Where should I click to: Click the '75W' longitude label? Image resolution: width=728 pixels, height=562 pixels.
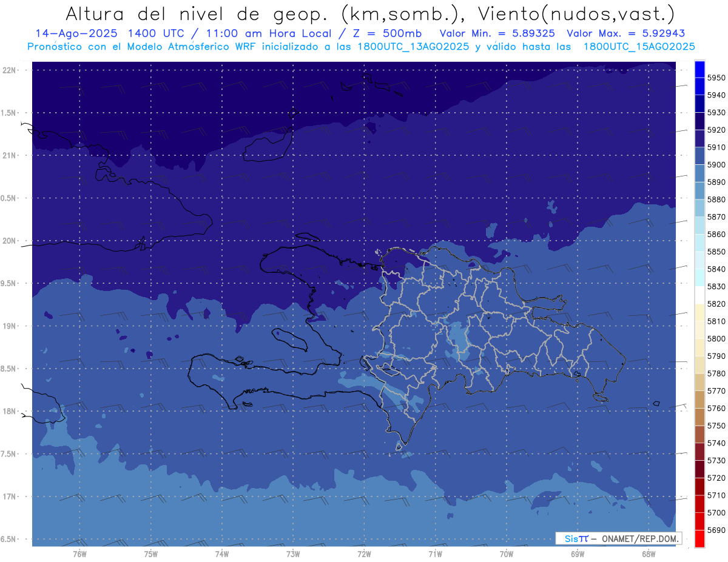(150, 554)
